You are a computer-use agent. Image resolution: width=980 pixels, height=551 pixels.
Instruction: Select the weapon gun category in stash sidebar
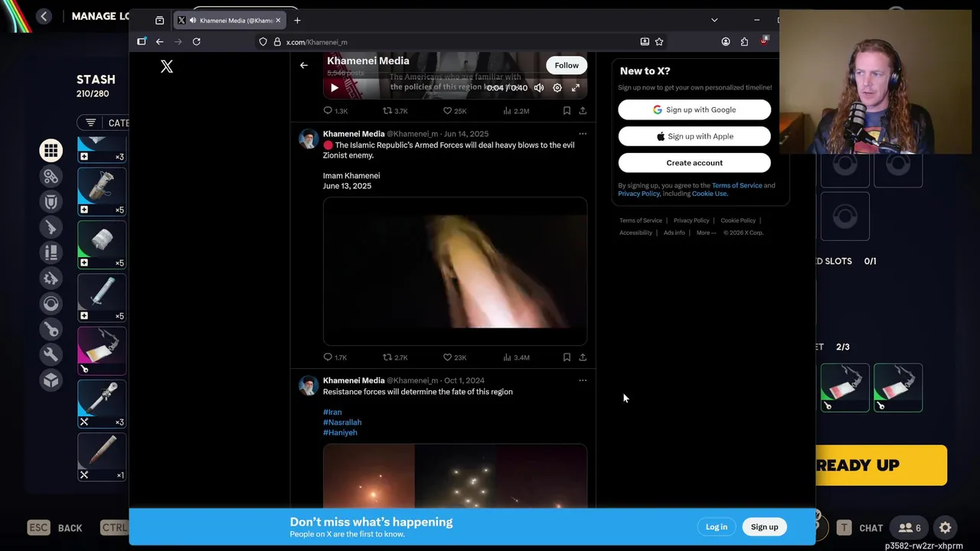click(x=51, y=227)
